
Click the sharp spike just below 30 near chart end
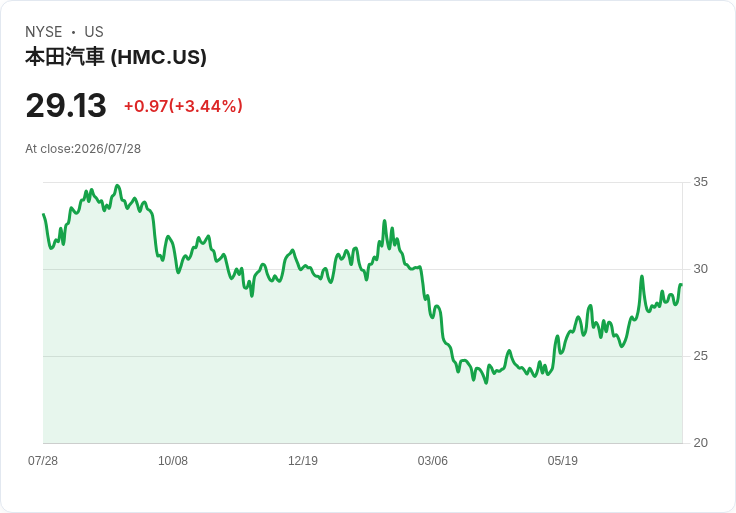coord(642,276)
